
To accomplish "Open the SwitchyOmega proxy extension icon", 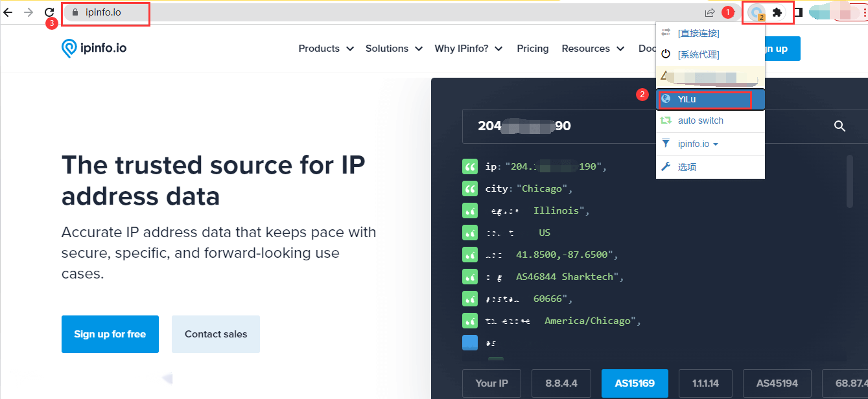I will click(756, 12).
